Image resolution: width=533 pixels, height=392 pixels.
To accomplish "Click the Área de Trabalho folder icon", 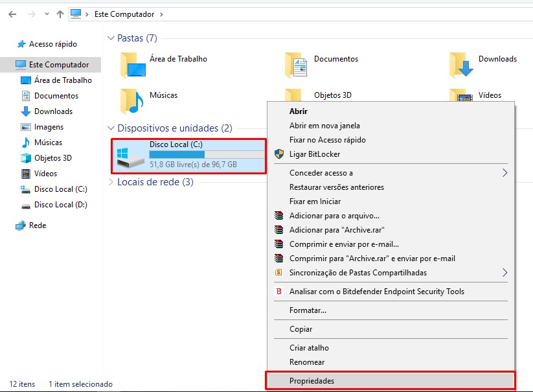I will 133,65.
